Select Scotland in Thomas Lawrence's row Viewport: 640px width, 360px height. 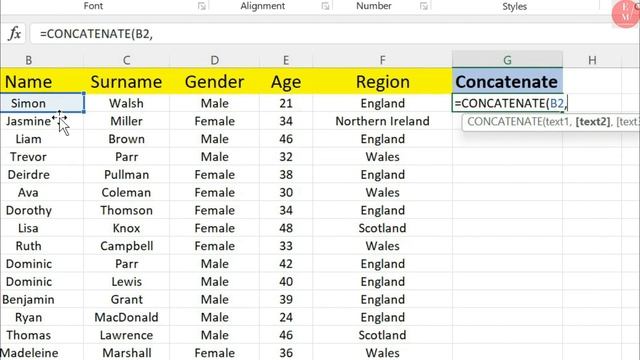[x=382, y=335]
